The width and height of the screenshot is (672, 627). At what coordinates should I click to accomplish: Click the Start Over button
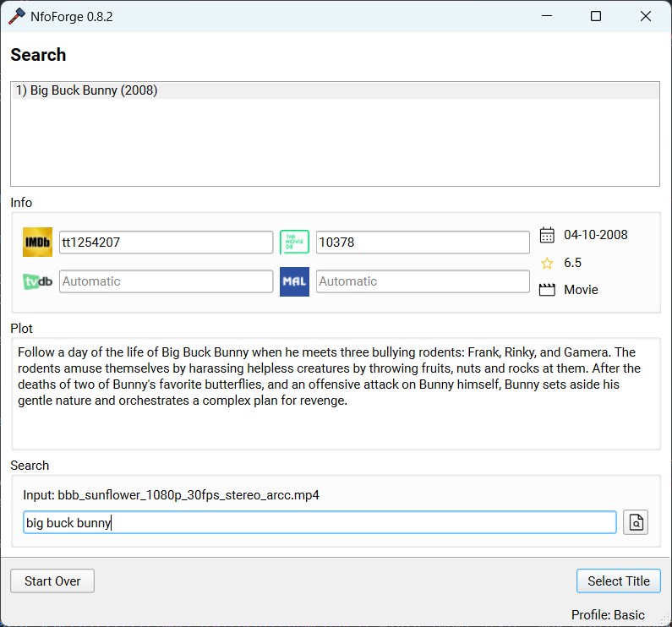[52, 581]
